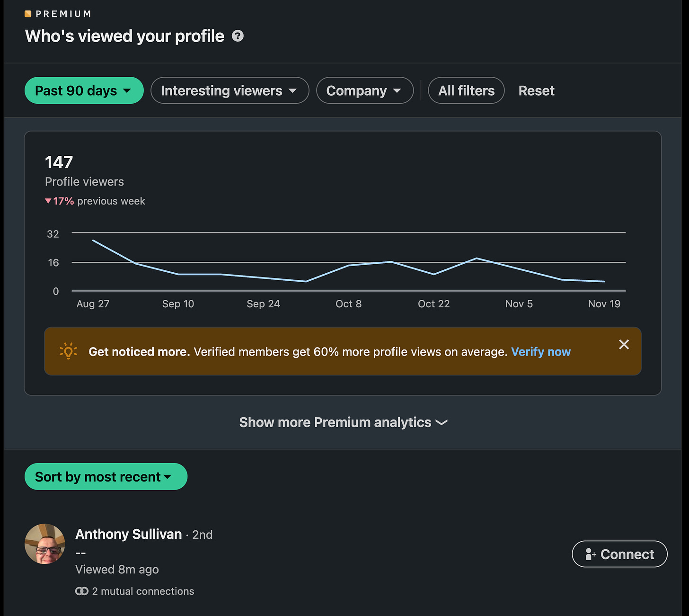This screenshot has height=616, width=689.
Task: Click the 2 mutual connections text
Action: pyautogui.click(x=143, y=591)
